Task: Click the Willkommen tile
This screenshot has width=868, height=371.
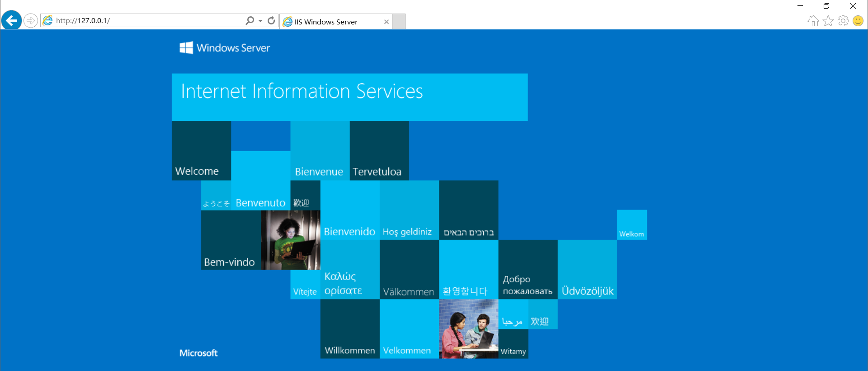Action: [x=350, y=329]
